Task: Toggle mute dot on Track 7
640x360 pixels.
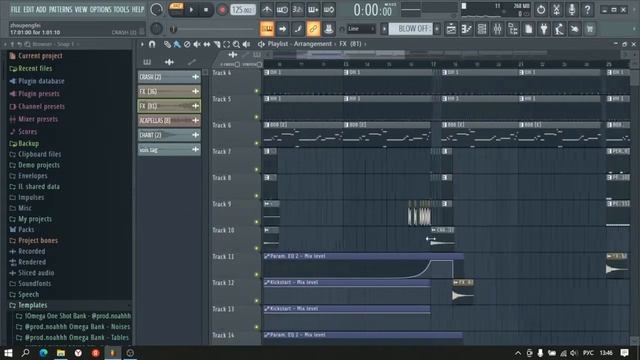Action: point(257,169)
